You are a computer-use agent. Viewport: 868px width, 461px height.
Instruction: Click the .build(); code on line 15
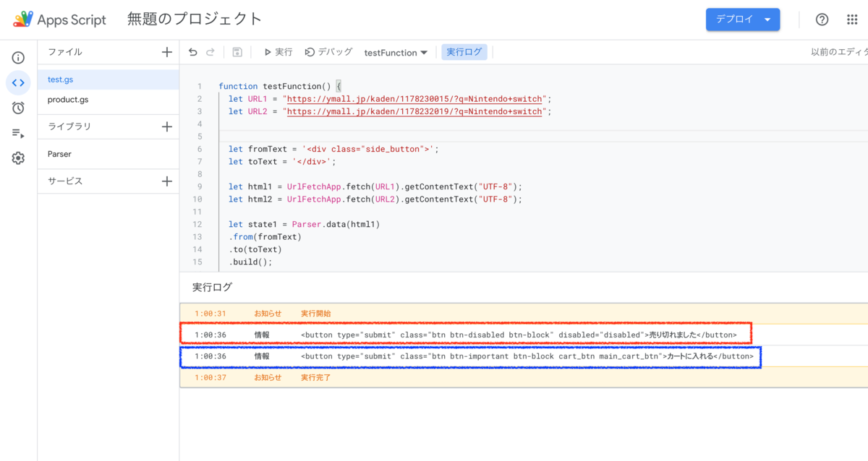tap(250, 262)
